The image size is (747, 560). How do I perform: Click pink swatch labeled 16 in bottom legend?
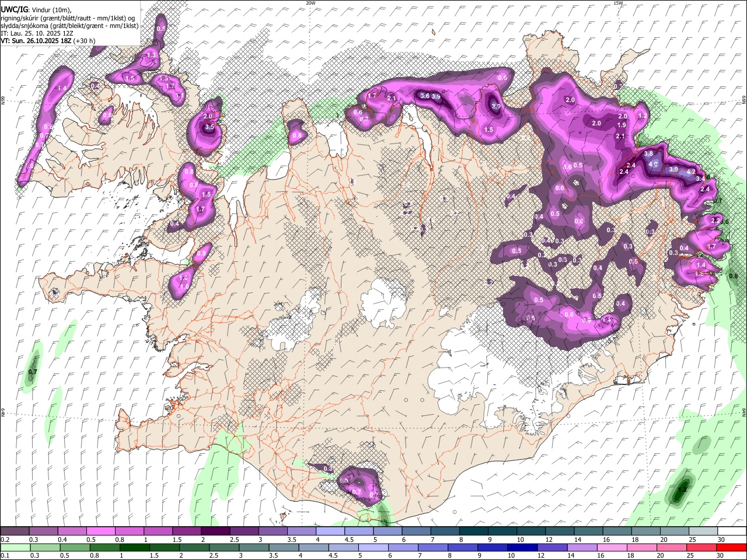[x=612, y=548]
